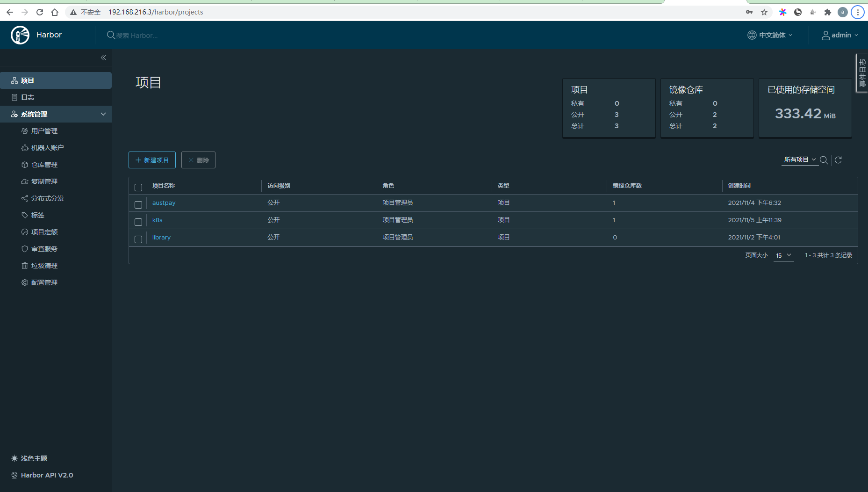The image size is (868, 492).
Task: Open the k8s project link
Action: coord(157,220)
